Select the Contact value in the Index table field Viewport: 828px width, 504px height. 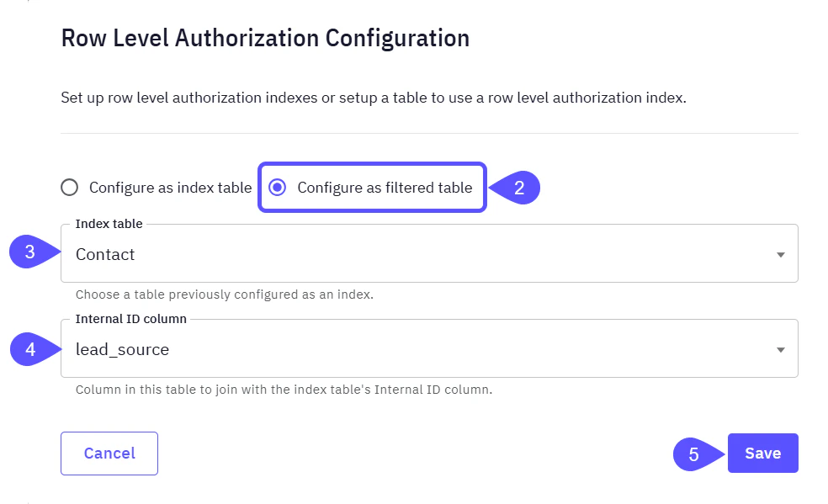[104, 254]
